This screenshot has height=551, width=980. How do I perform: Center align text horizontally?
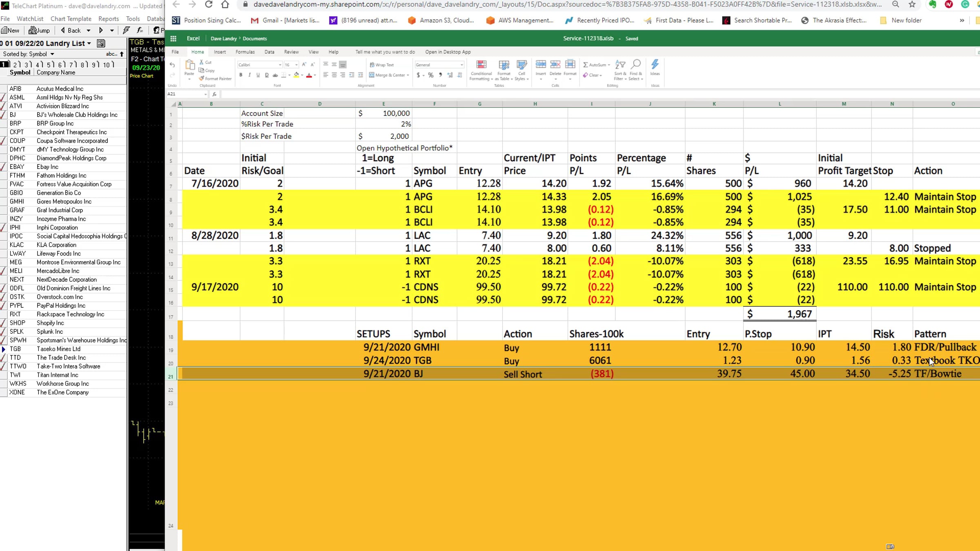point(334,75)
